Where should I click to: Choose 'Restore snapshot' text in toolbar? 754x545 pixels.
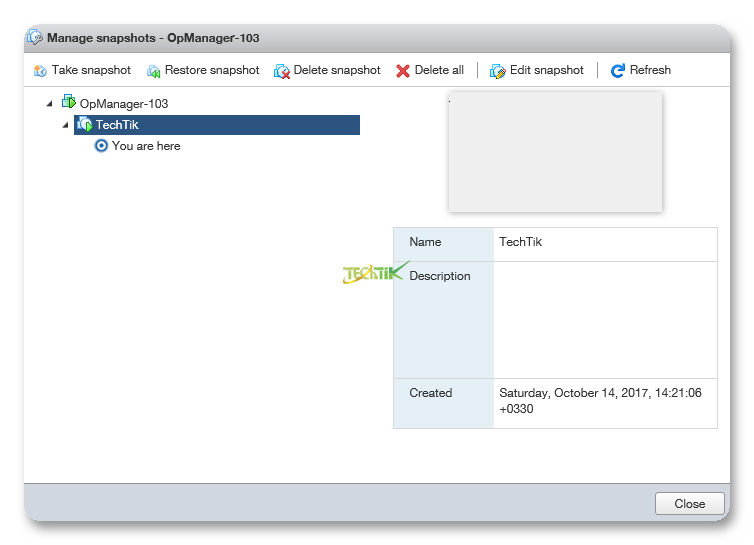(x=212, y=70)
